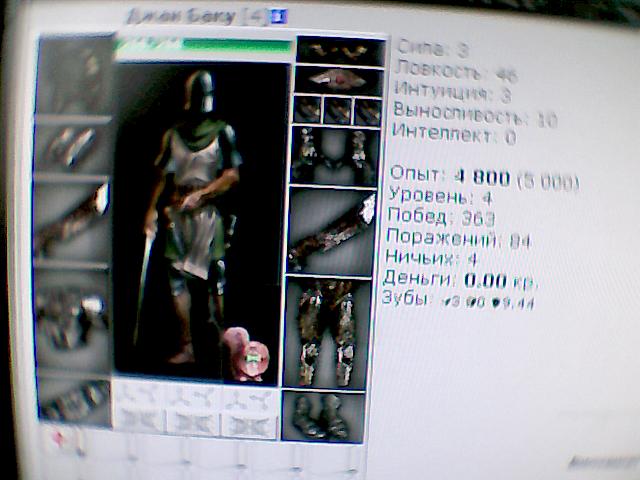
Task: Click the character name in the title
Action: [x=182, y=17]
